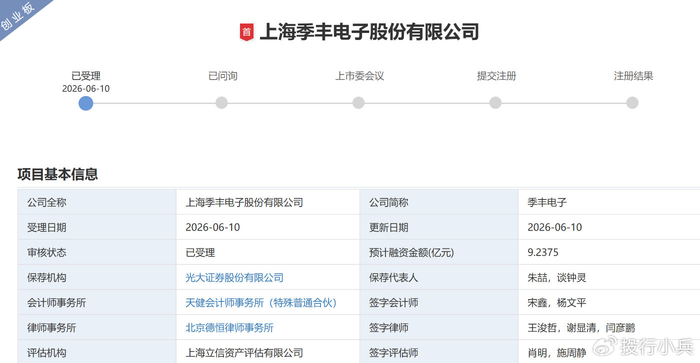Select the 上市委会议 timeline node
This screenshot has width=700, height=363.
(x=358, y=103)
